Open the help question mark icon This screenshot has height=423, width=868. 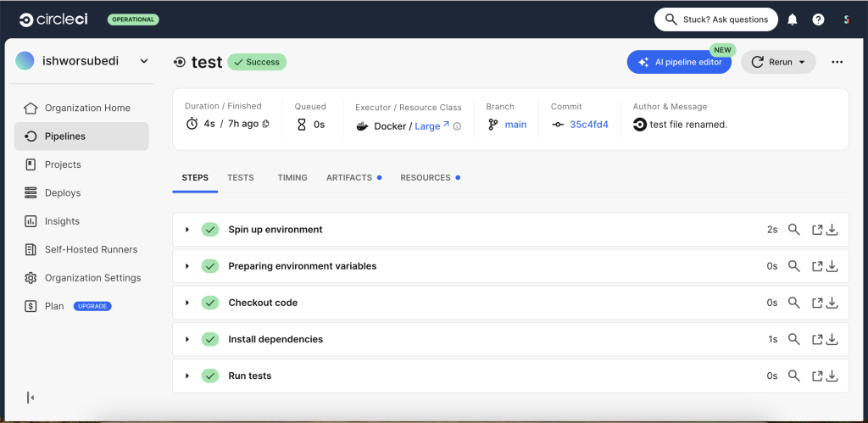(818, 19)
